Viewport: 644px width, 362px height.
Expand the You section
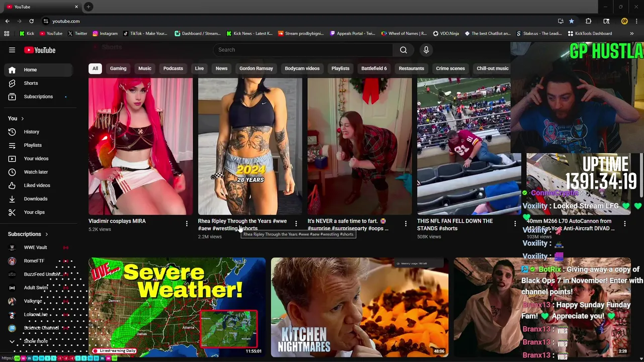[16, 118]
